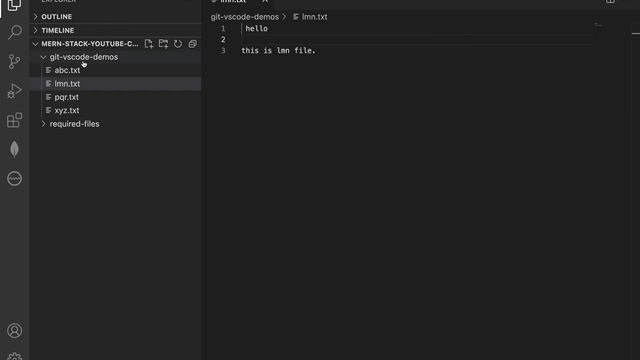Viewport: 640px width, 360px height.
Task: Open the MongoDB leaf icon view
Action: click(x=15, y=149)
